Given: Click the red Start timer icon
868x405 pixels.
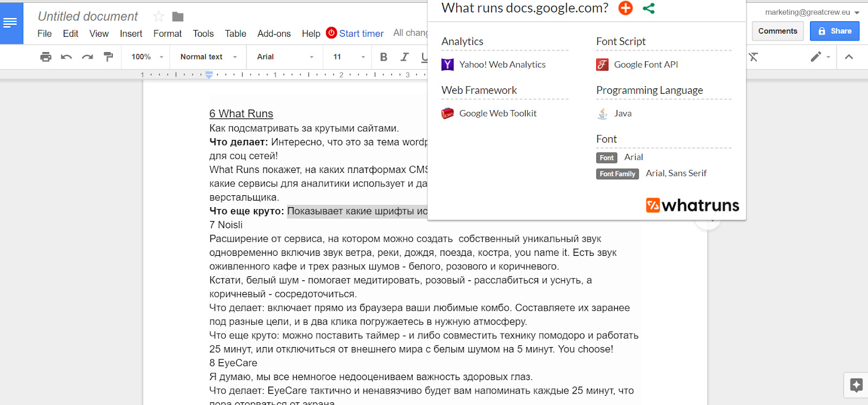Looking at the screenshot, I should click(331, 33).
